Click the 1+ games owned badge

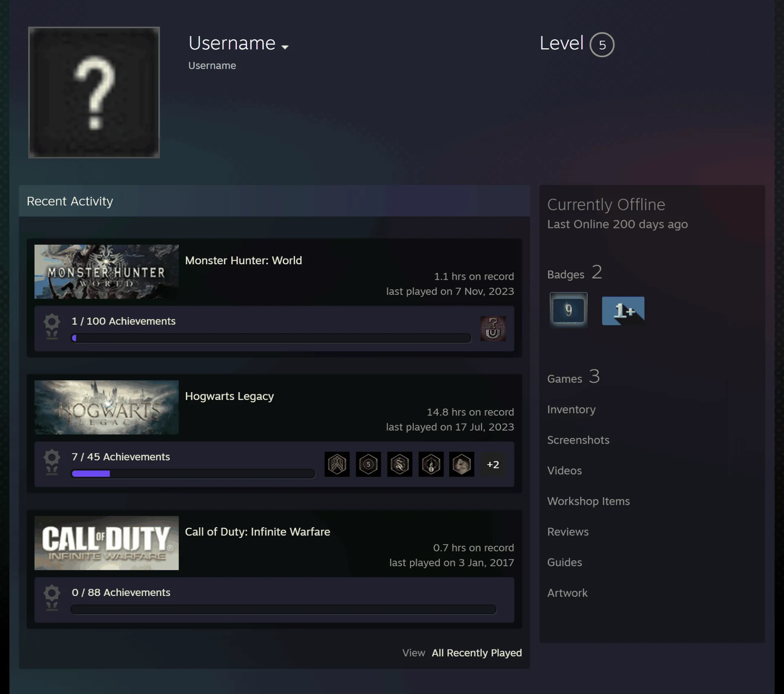click(x=623, y=311)
